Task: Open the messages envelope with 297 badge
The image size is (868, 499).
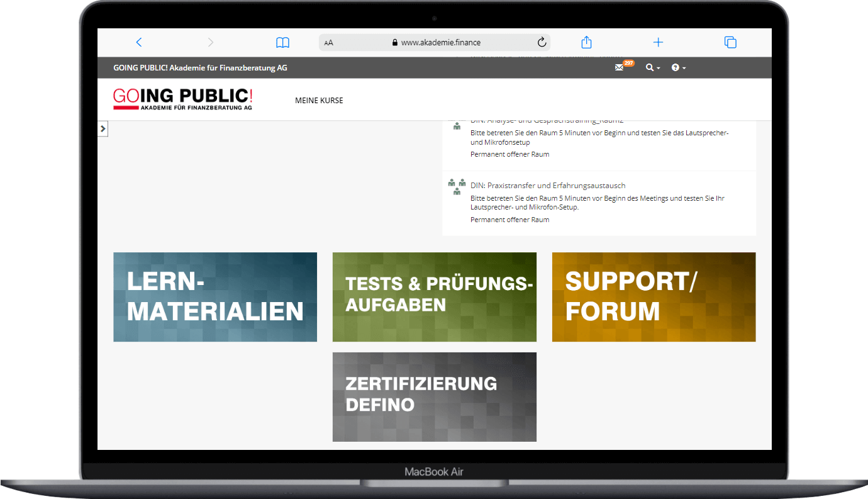Action: 620,67
